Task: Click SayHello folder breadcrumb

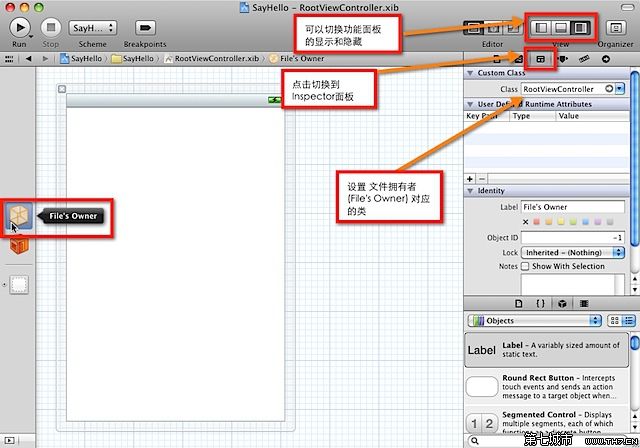Action: [x=133, y=59]
